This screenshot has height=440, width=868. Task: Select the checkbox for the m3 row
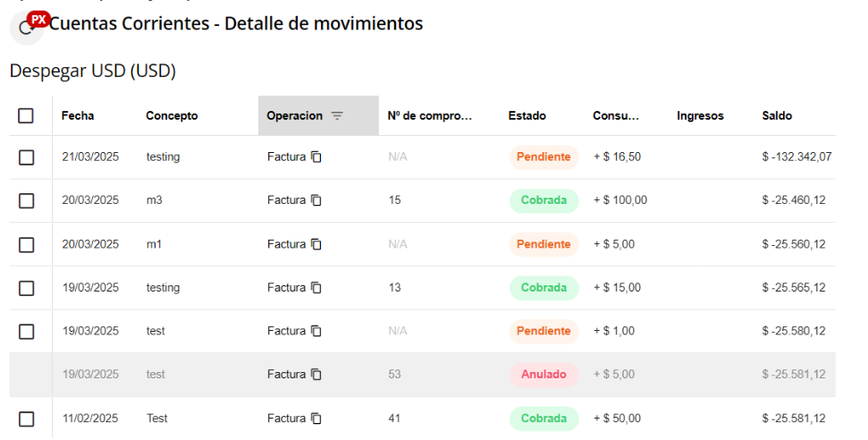(26, 200)
